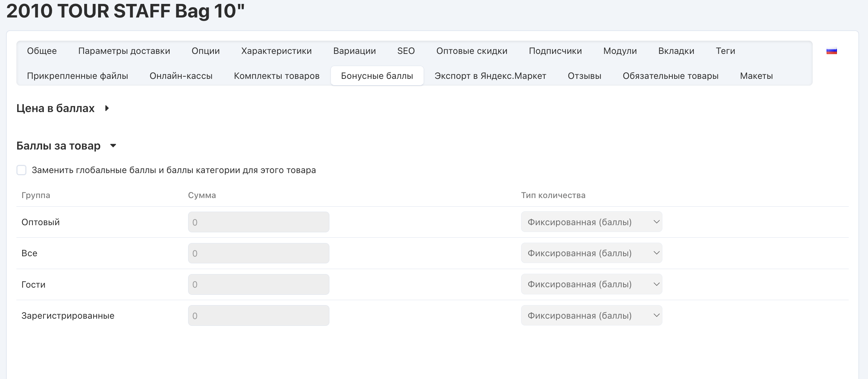Click the Russian flag language icon

831,51
